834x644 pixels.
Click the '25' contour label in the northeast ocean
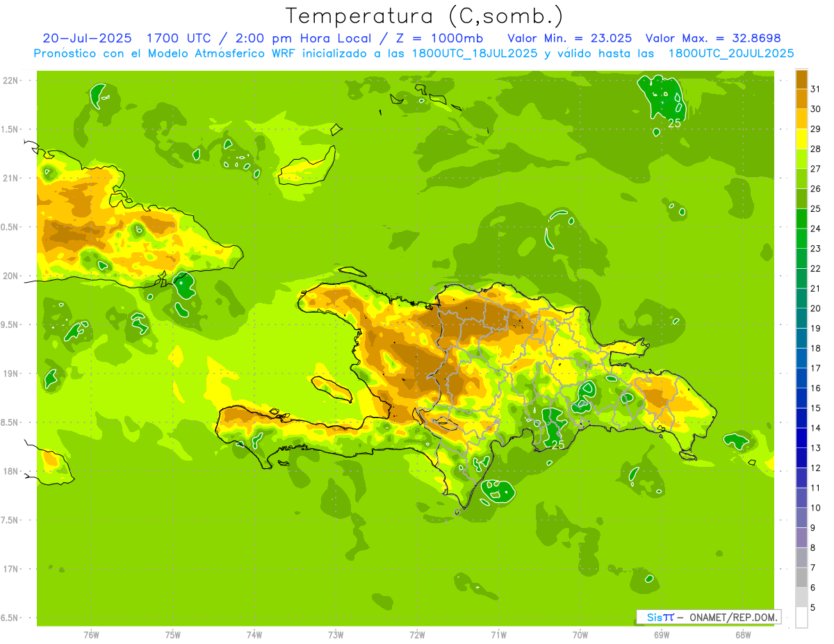(674, 123)
